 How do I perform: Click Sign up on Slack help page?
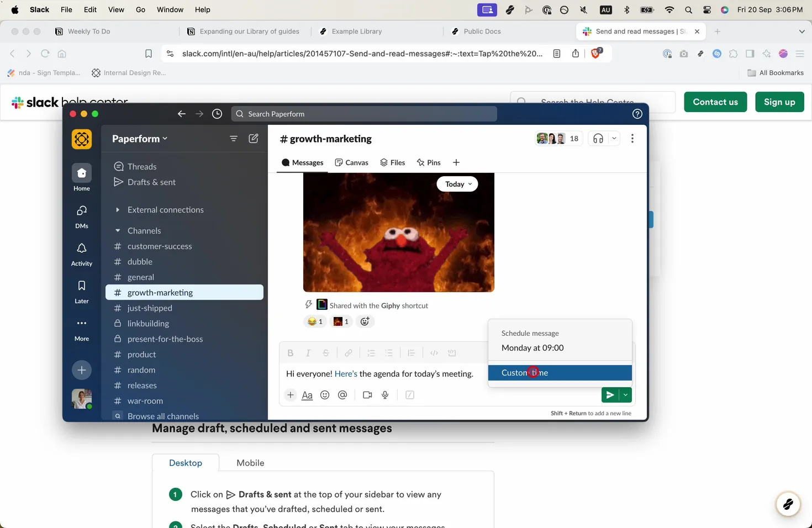(779, 102)
